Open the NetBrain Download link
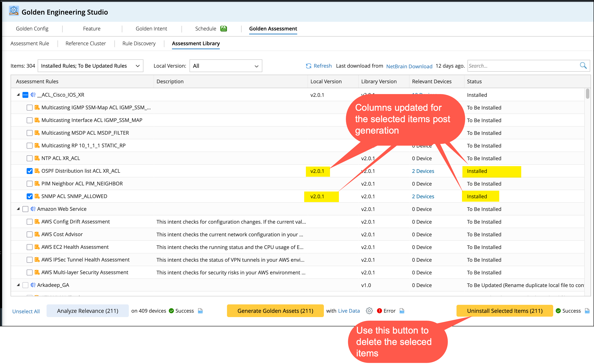This screenshot has width=594, height=364. [x=409, y=66]
